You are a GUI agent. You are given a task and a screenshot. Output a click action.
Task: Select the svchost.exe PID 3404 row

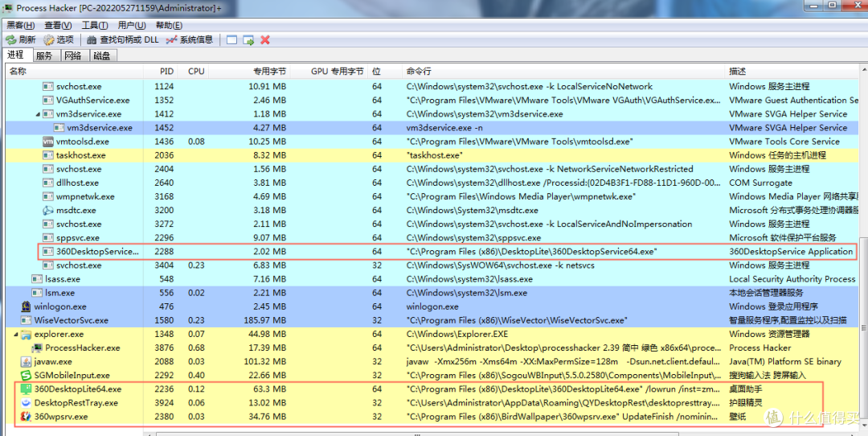point(432,265)
